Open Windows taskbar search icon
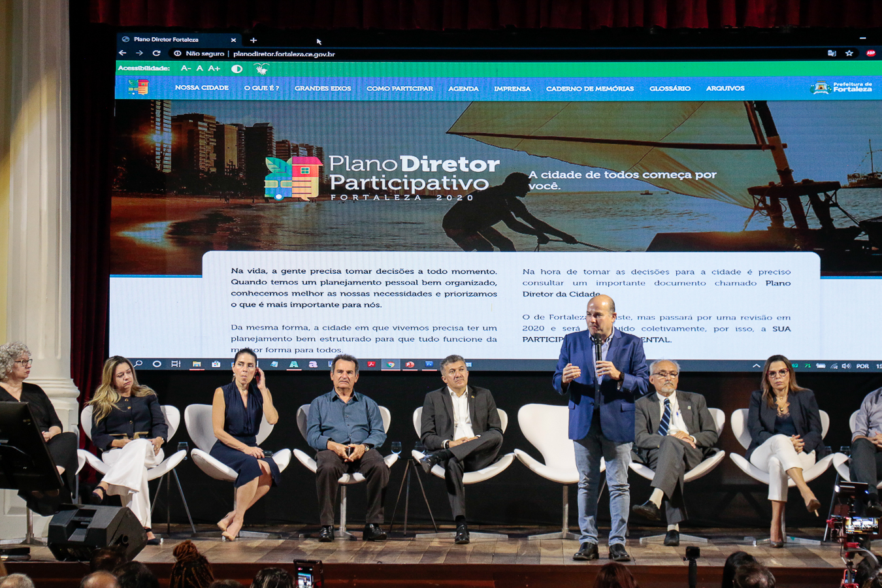Viewport: 882px width, 588px height. click(139, 363)
